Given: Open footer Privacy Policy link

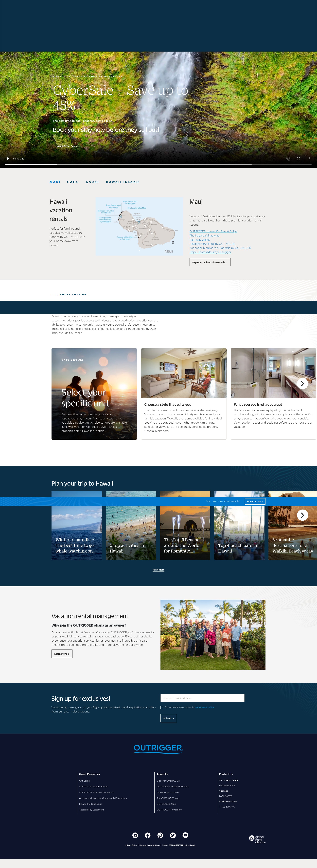Looking at the screenshot, I should pos(131,845).
